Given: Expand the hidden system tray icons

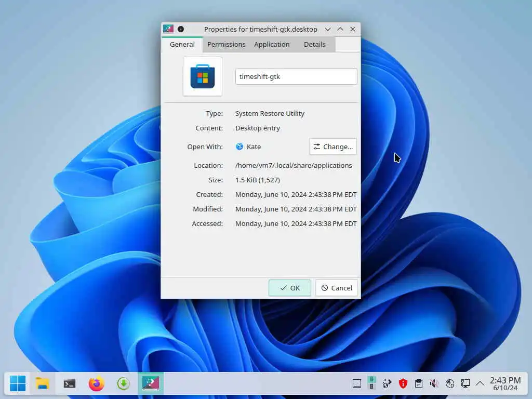Looking at the screenshot, I should coord(480,384).
